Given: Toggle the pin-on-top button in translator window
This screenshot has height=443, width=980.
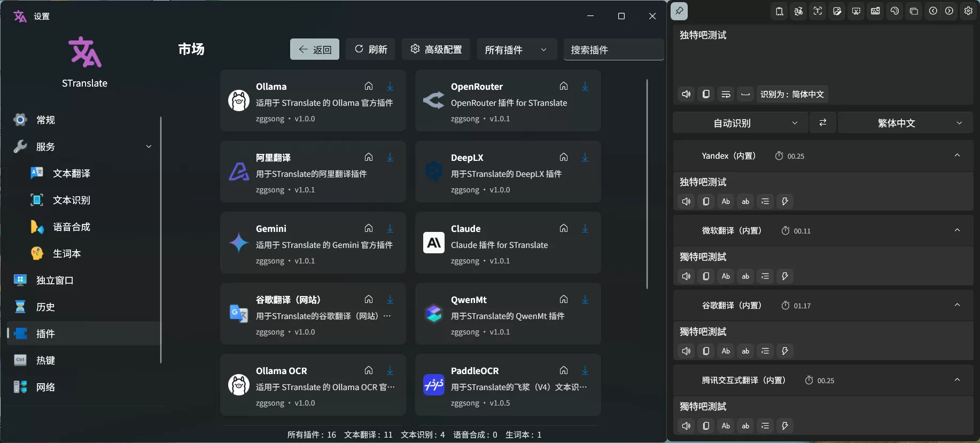Looking at the screenshot, I should [x=679, y=11].
